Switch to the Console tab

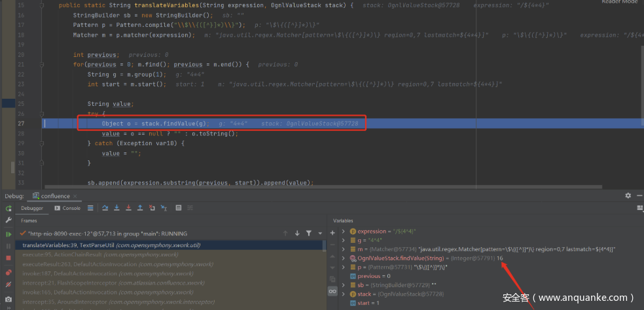tap(67, 208)
